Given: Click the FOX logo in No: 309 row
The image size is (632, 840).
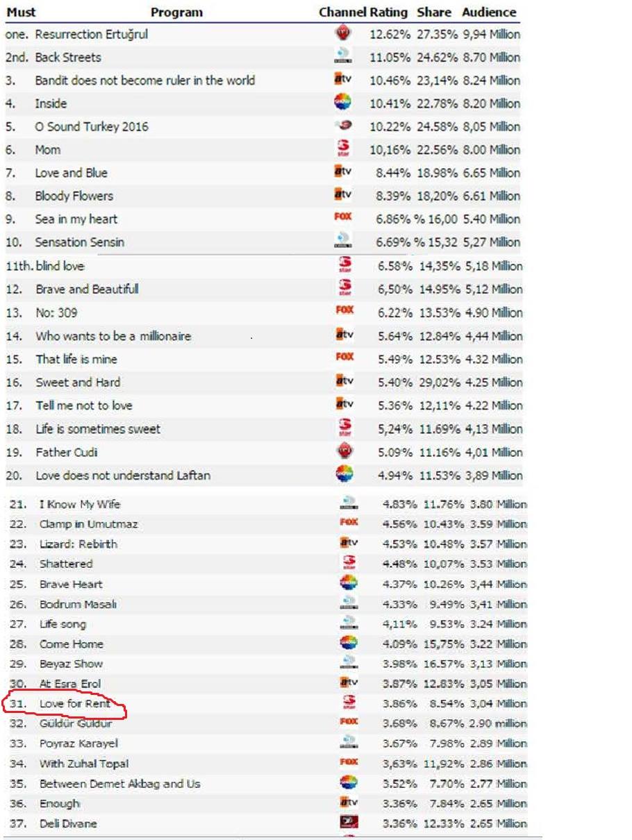Looking at the screenshot, I should (x=344, y=311).
